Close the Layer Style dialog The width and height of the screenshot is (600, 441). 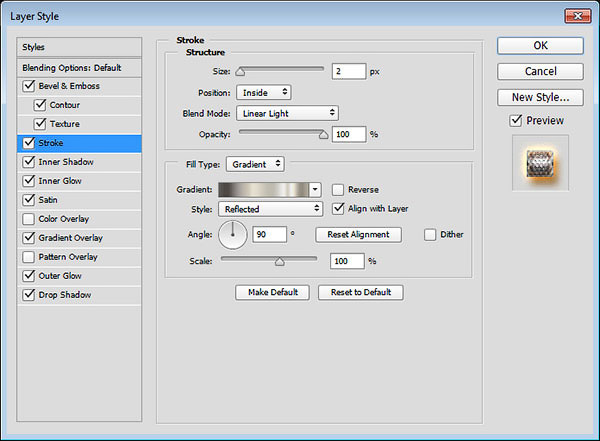point(578,16)
